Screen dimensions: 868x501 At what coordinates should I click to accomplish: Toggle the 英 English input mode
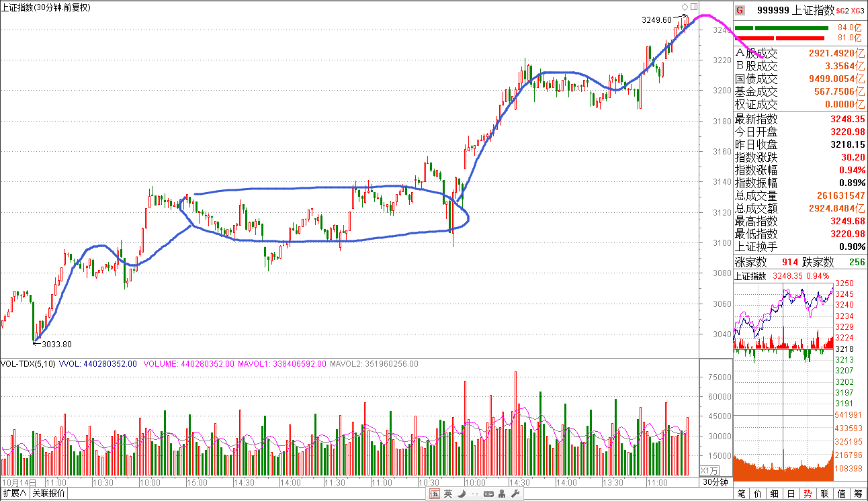[448, 494]
